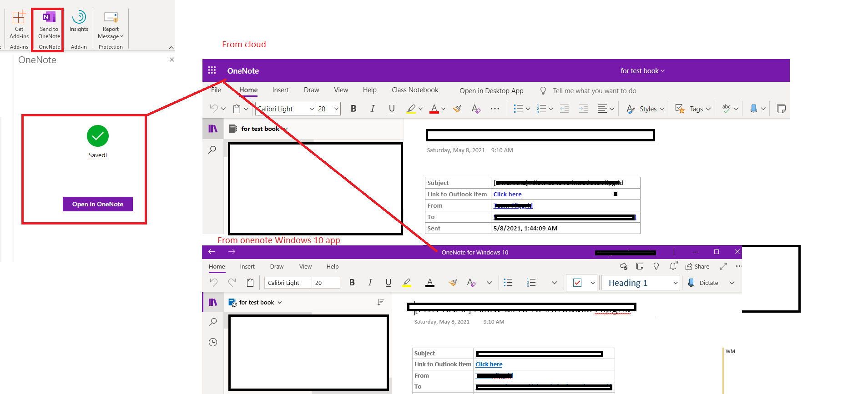
Task: Apply highlighter color in Windows 10 app
Action: [x=407, y=283]
